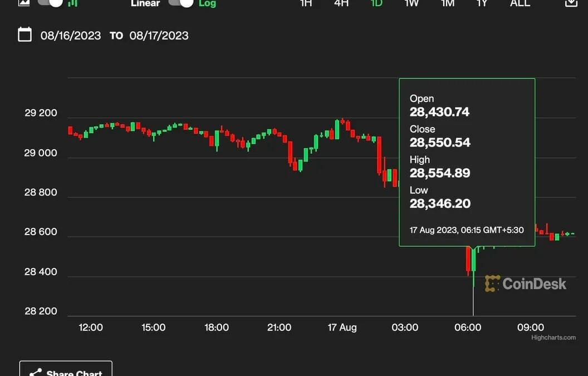Viewport: 588px width, 376px height.
Task: Show the ALL time range
Action: [520, 3]
